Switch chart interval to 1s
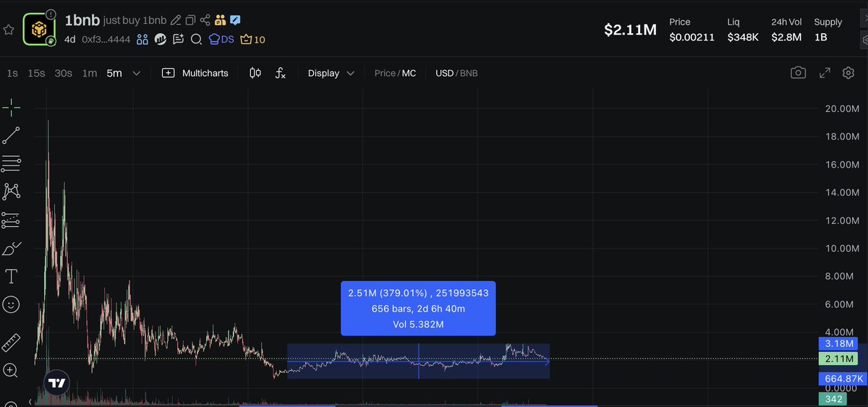Viewport: 868px width, 407px height. pyautogui.click(x=12, y=73)
